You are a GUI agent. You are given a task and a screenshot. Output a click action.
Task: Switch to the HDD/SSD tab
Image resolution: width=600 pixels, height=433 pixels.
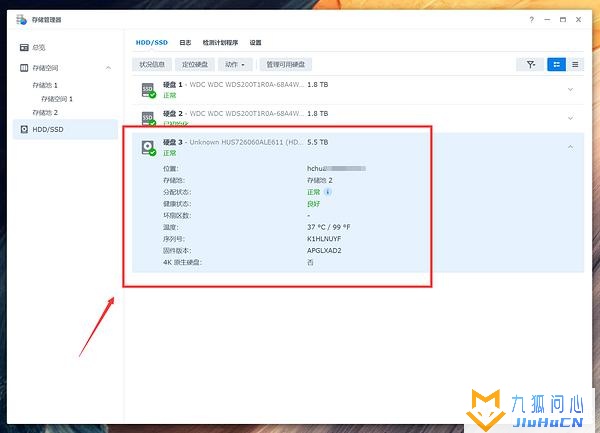152,42
